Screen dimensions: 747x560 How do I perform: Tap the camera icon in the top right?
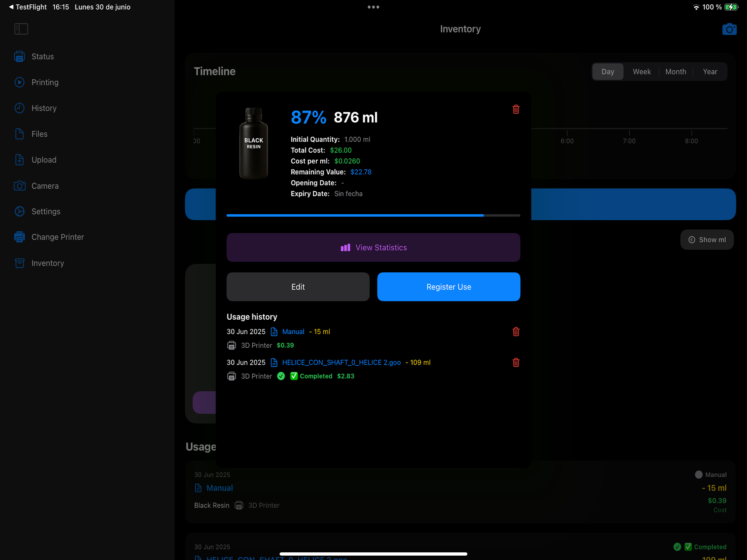point(729,29)
